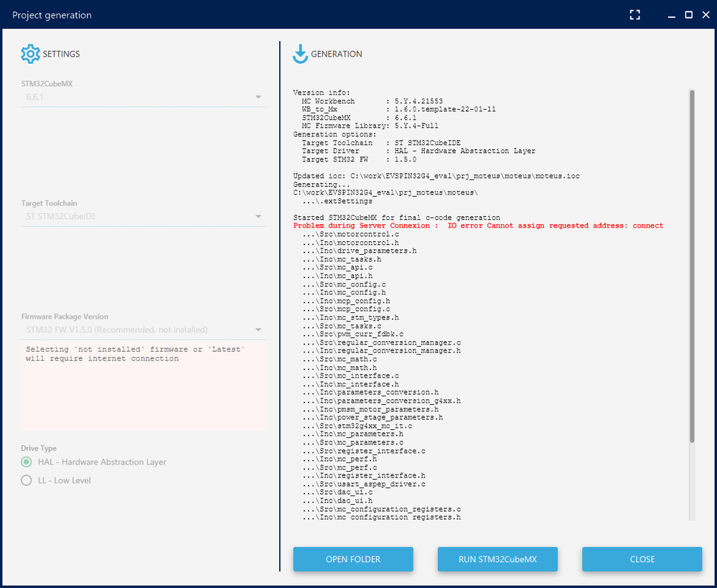Click 'Started STM32CubeMX for final c-code generation'
Image resolution: width=717 pixels, height=588 pixels.
click(397, 218)
